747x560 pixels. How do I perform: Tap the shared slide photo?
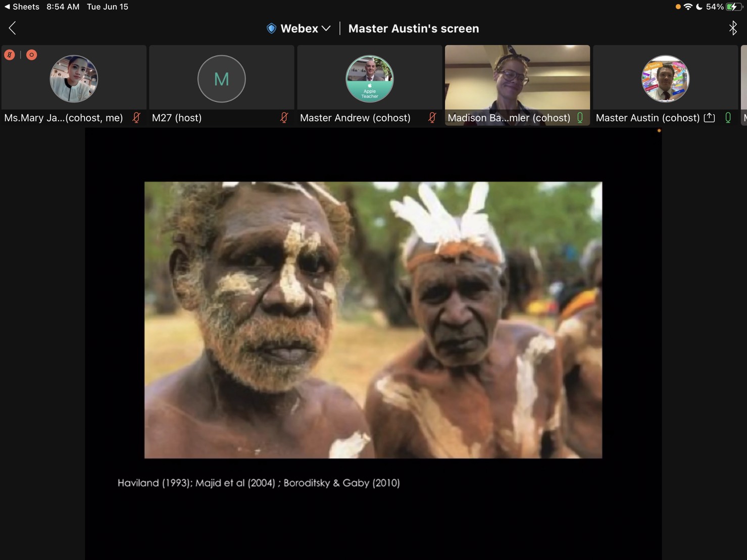click(x=373, y=320)
